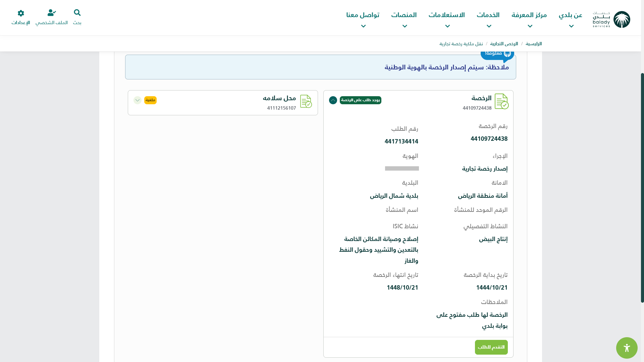Click the Balady palm logo
The width and height of the screenshot is (644, 362).
pyautogui.click(x=622, y=19)
